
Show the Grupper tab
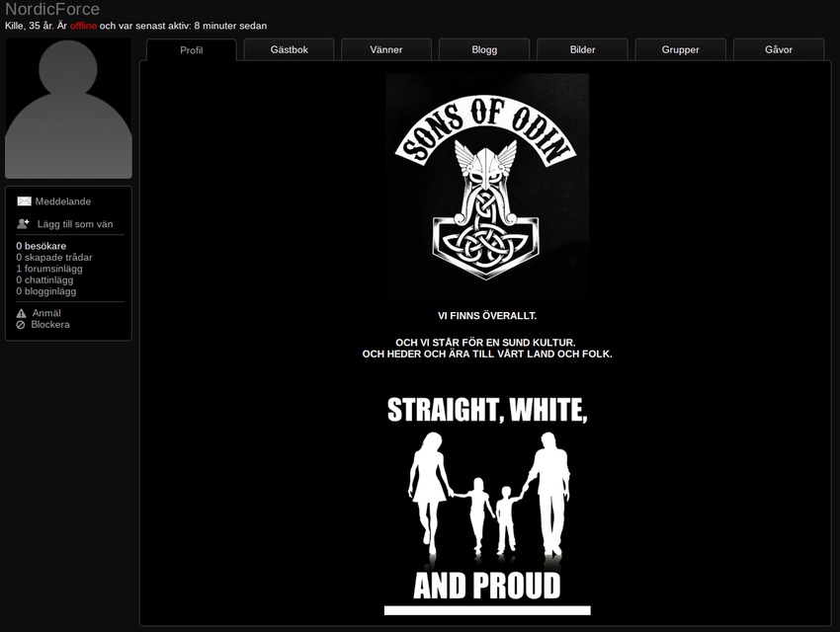(x=680, y=49)
